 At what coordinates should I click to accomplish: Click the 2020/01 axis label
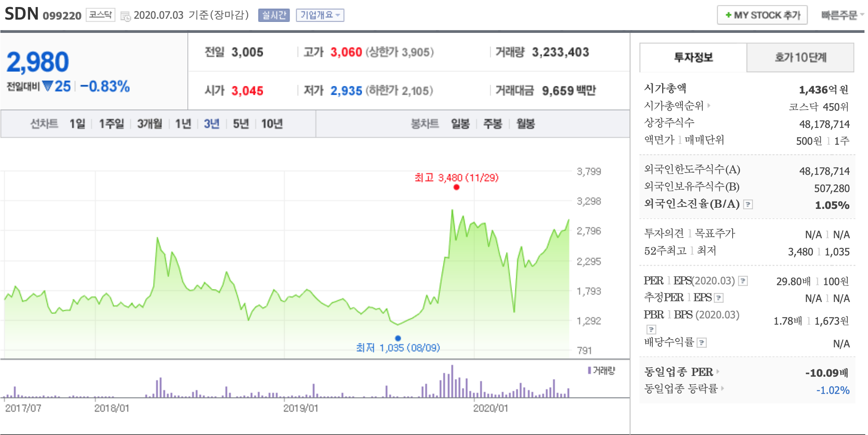pyautogui.click(x=490, y=408)
